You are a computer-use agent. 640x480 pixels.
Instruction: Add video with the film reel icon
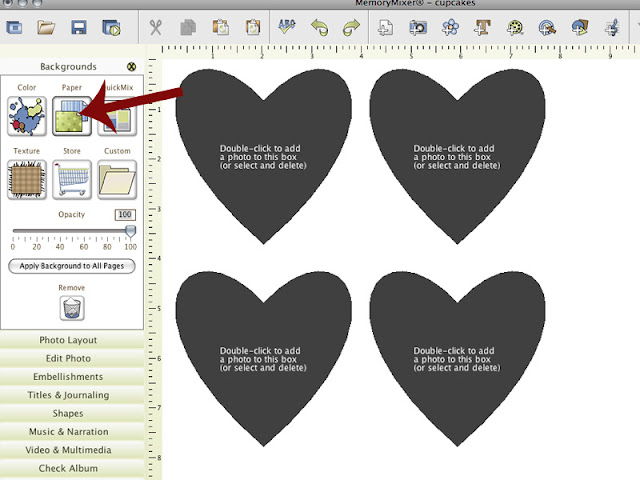[515, 28]
